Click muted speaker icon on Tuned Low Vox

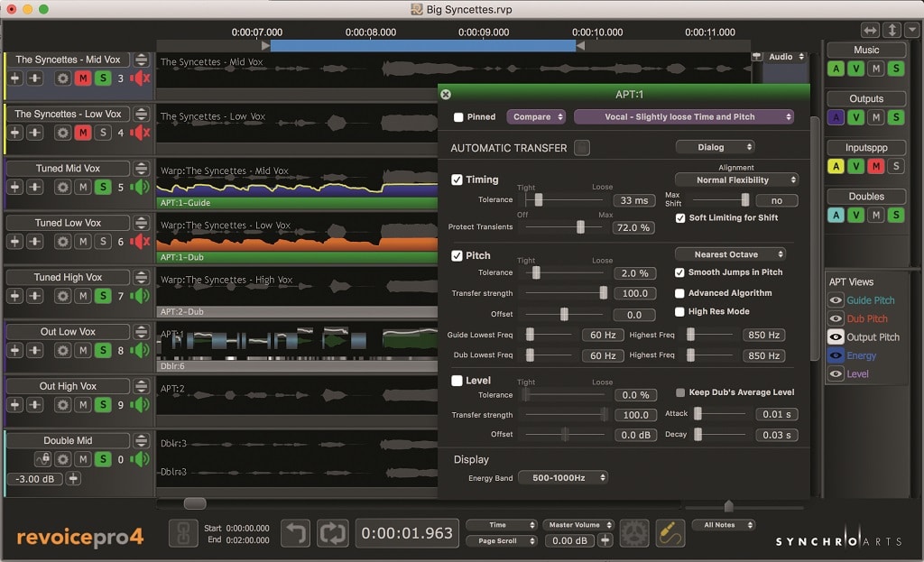140,242
